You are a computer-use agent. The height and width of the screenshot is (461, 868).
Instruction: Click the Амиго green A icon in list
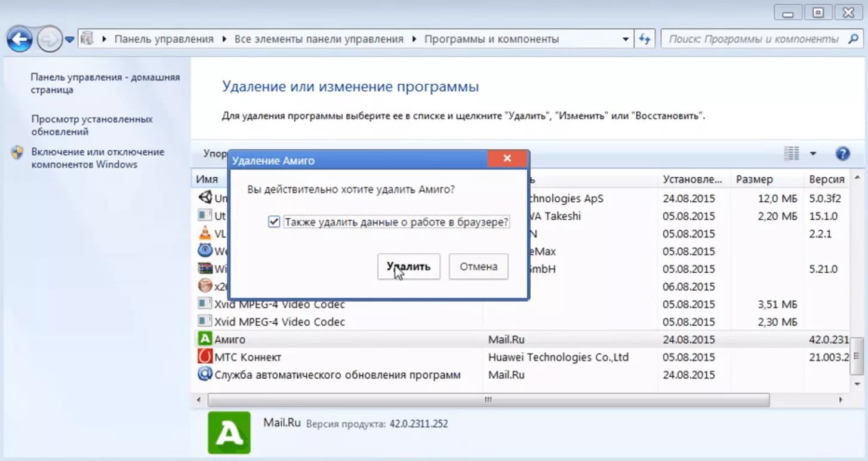click(x=205, y=339)
